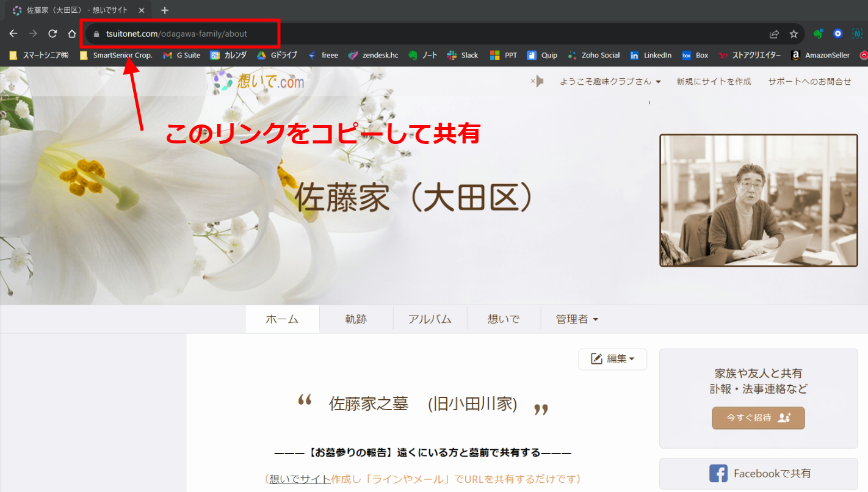
Task: Switch to ホーム tab
Action: 282,319
